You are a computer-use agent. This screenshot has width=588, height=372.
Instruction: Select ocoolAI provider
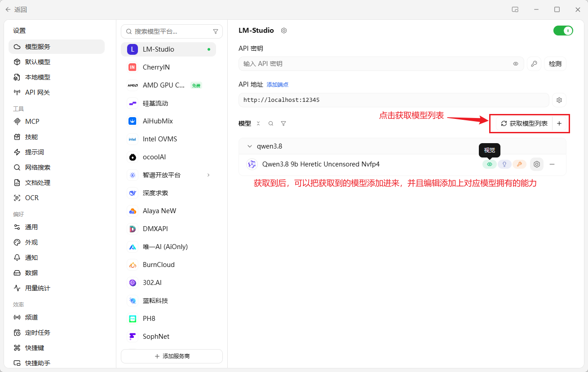pos(168,157)
